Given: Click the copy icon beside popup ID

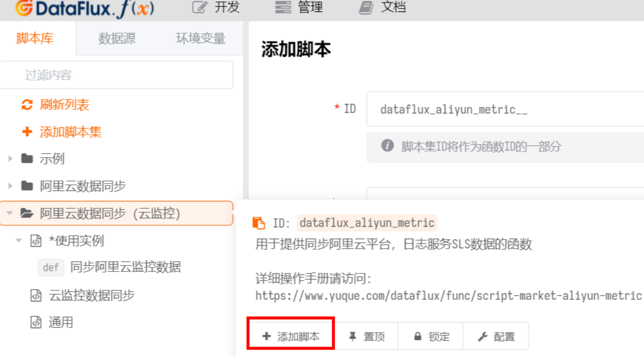Looking at the screenshot, I should tap(259, 223).
